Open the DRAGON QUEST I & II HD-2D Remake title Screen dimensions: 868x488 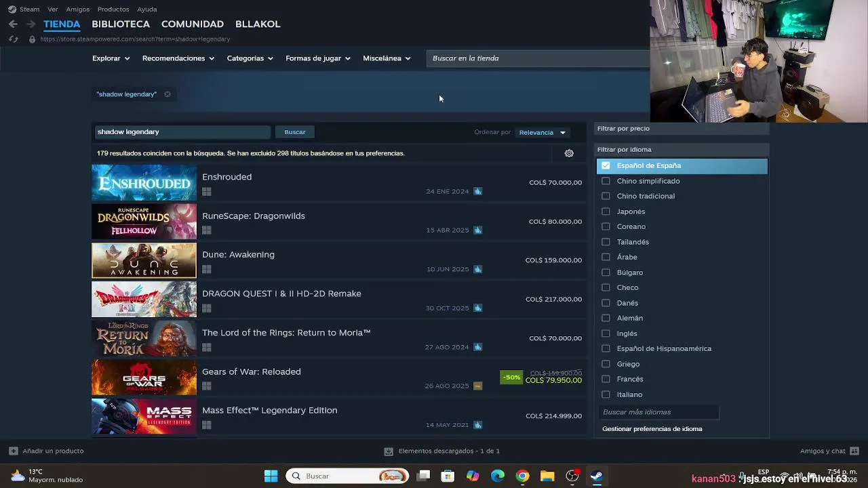[281, 293]
